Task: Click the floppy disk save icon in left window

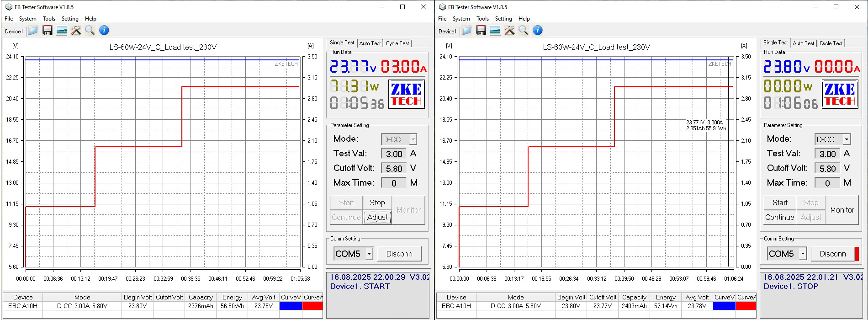Action: click(x=48, y=31)
